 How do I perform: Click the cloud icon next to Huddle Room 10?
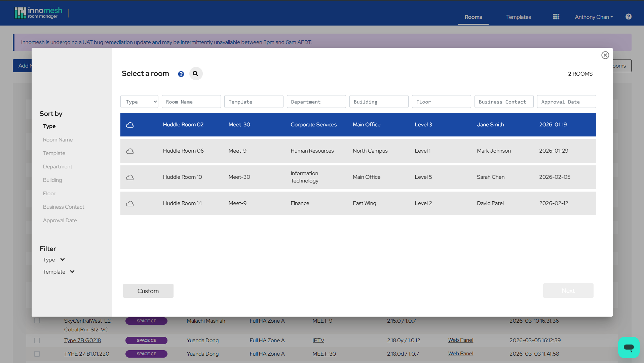point(130,177)
